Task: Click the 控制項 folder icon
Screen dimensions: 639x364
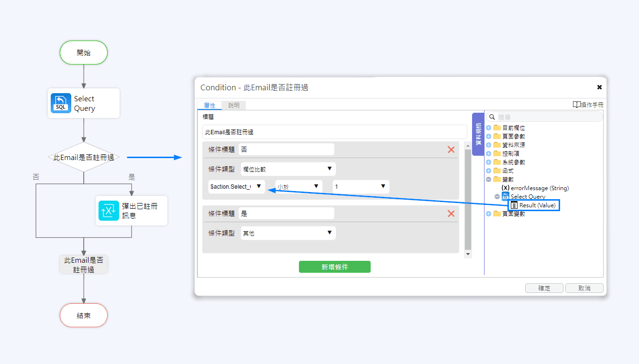Action: pyautogui.click(x=497, y=154)
